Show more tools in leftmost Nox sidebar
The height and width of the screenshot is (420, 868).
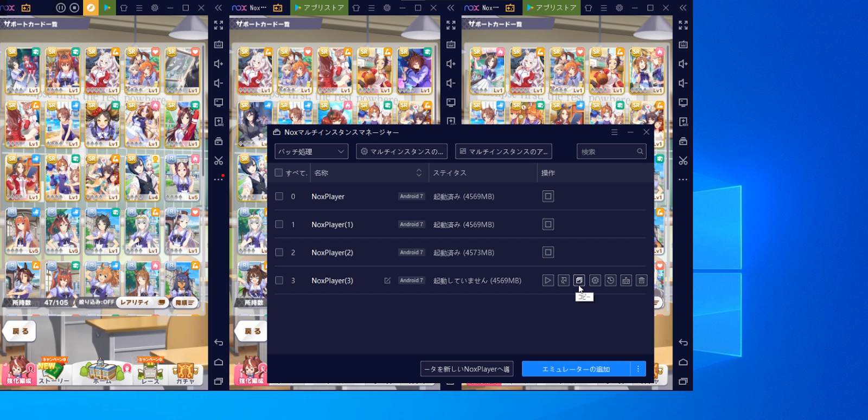(x=219, y=179)
